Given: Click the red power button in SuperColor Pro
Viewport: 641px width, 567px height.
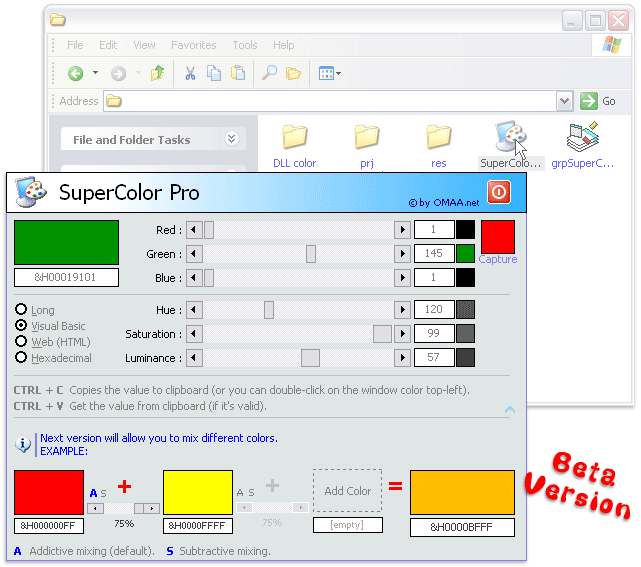Looking at the screenshot, I should (498, 192).
